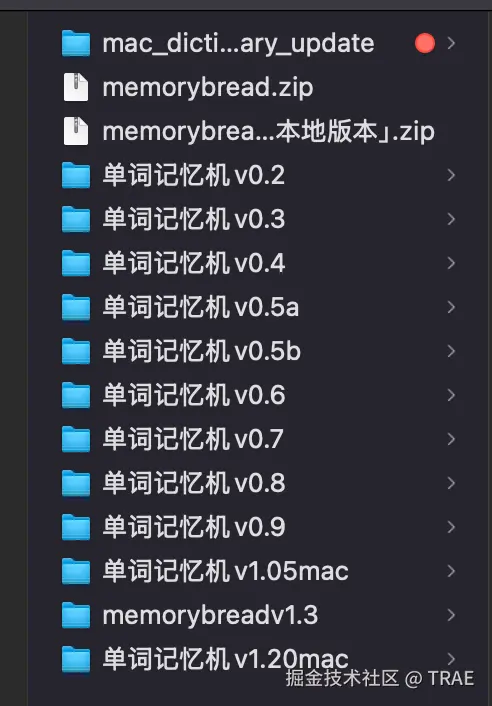Select the 单词记忆机 v0.4 row
492x706 pixels.
pyautogui.click(x=259, y=263)
